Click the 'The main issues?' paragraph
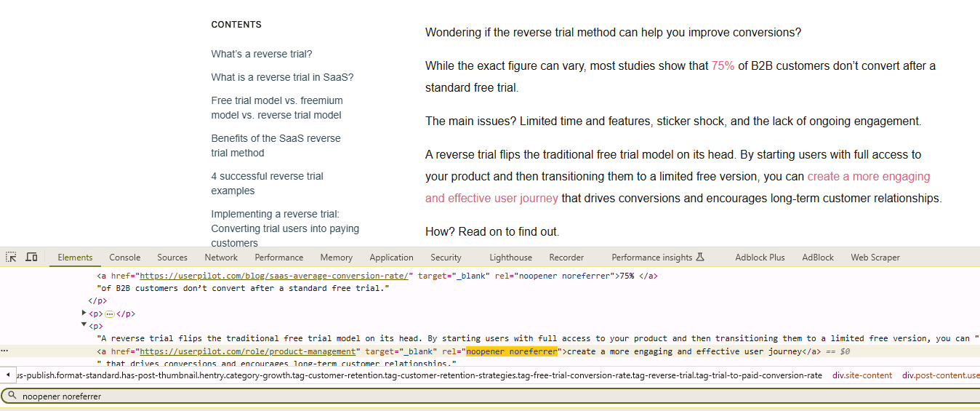Screen dimensions: 980x411 coord(673,121)
